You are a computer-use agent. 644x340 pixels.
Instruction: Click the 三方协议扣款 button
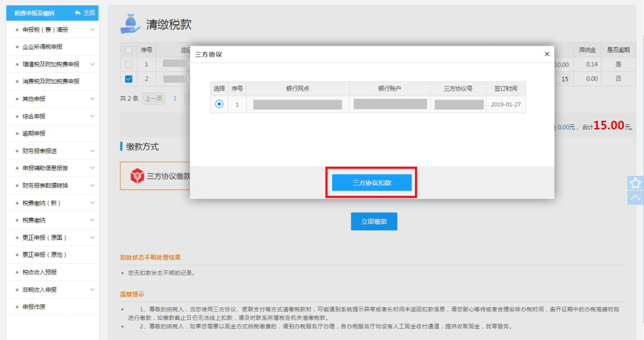tap(371, 183)
